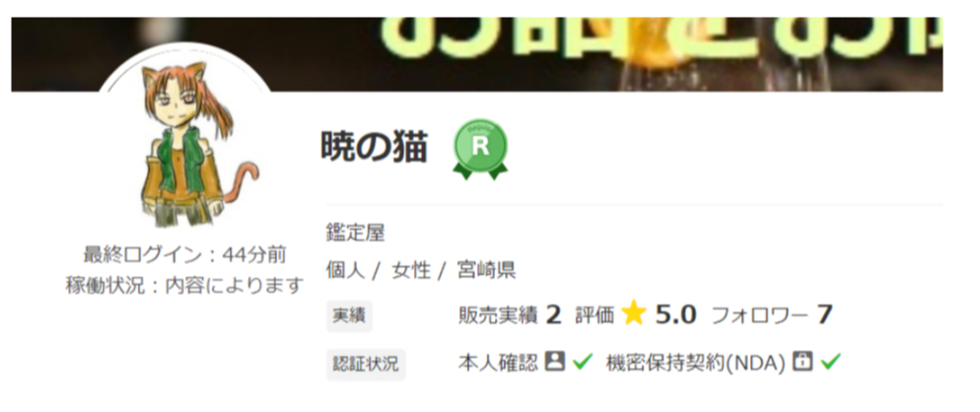Open the cat-girl profile avatar
This screenshot has height=412, width=980.
(185, 143)
